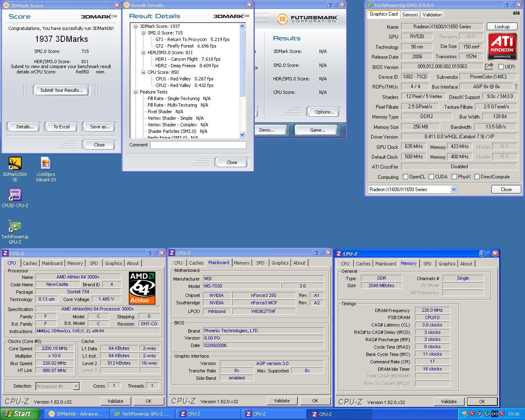Viewport: 525px width, 420px height.
Task: Click the BIOS version share/export icon
Action: (489, 66)
